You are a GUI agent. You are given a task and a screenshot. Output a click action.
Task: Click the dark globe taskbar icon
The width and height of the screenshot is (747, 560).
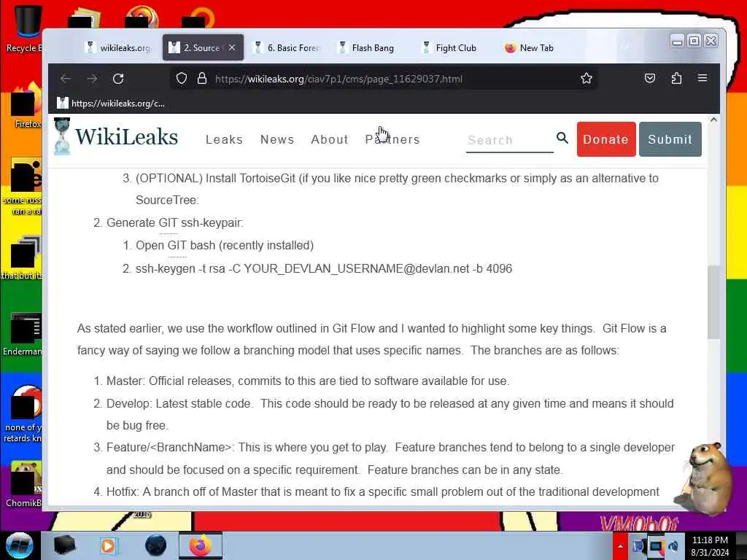click(155, 545)
